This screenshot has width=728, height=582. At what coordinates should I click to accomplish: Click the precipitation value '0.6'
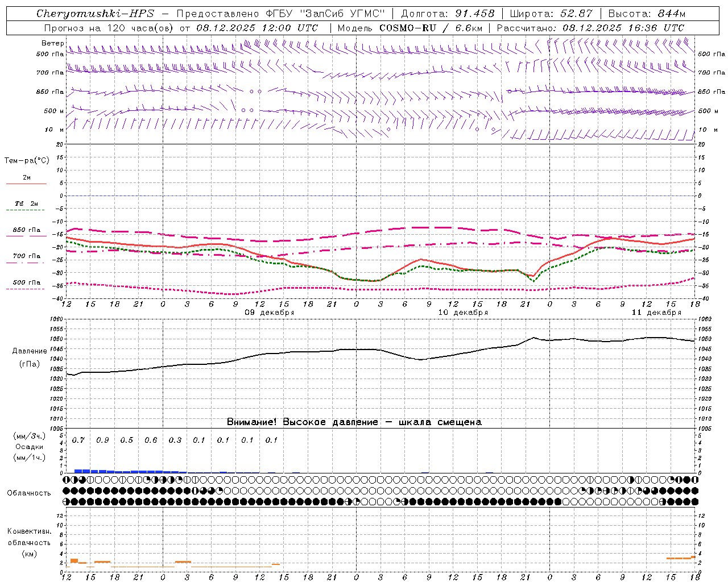tap(151, 440)
